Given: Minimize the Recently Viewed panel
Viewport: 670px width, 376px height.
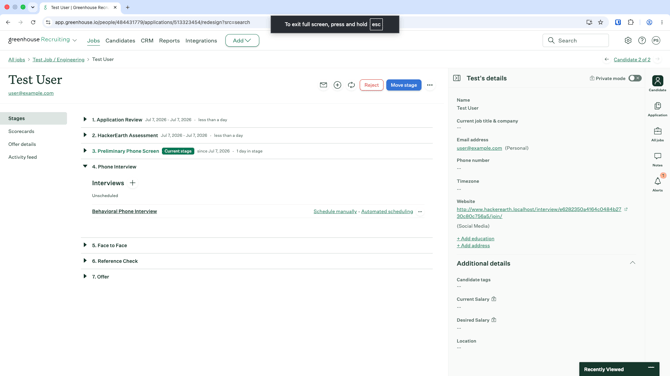Looking at the screenshot, I should (x=650, y=368).
